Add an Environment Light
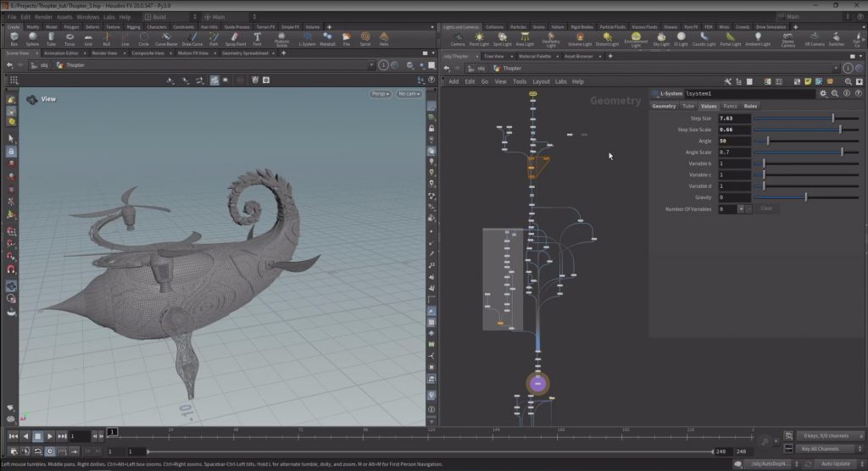The image size is (868, 471). coord(636,40)
